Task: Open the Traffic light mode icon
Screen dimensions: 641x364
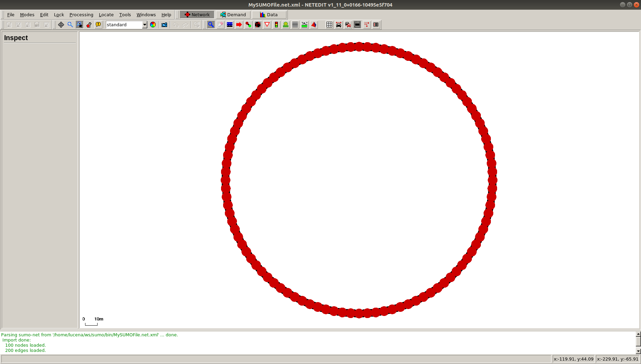Action: [x=276, y=25]
